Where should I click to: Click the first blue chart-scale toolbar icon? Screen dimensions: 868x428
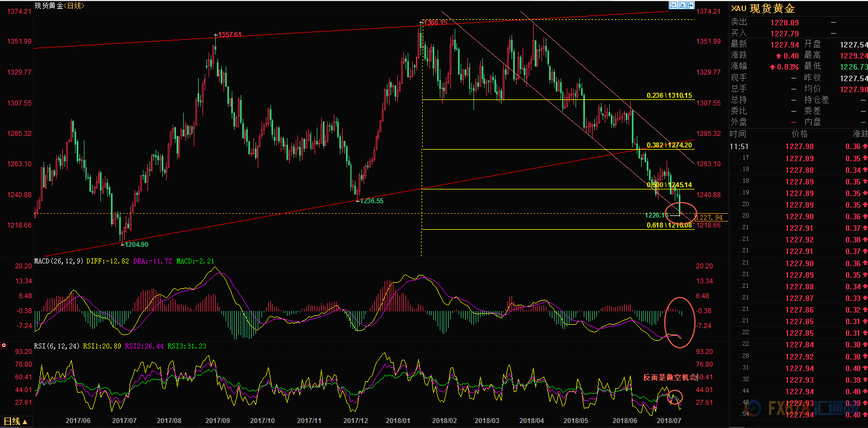673,6
